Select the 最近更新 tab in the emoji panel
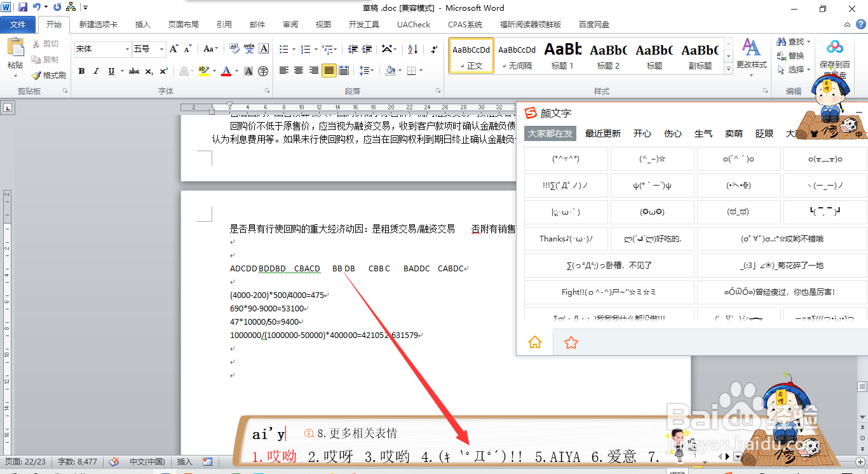868x474 pixels. (x=602, y=133)
